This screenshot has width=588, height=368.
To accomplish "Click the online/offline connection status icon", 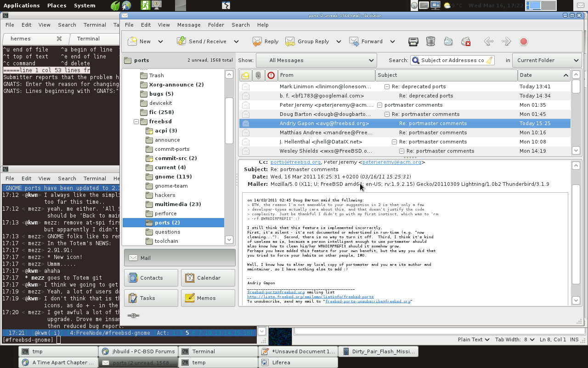I will tap(134, 316).
